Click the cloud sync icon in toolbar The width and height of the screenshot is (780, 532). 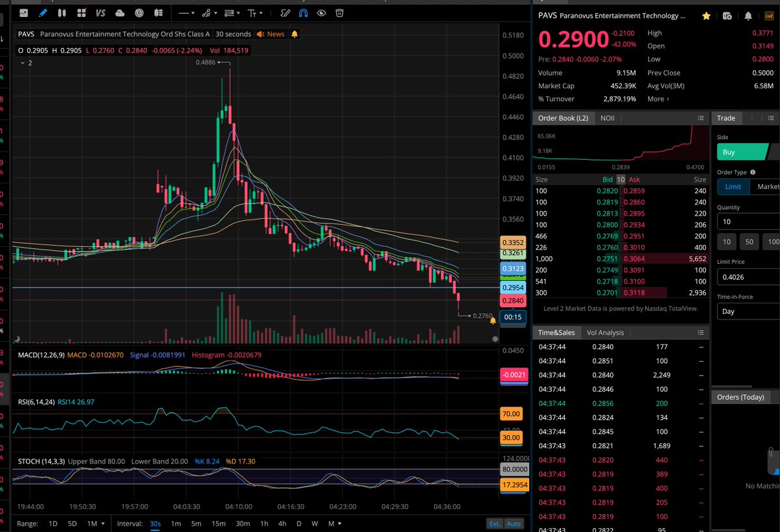[x=120, y=12]
